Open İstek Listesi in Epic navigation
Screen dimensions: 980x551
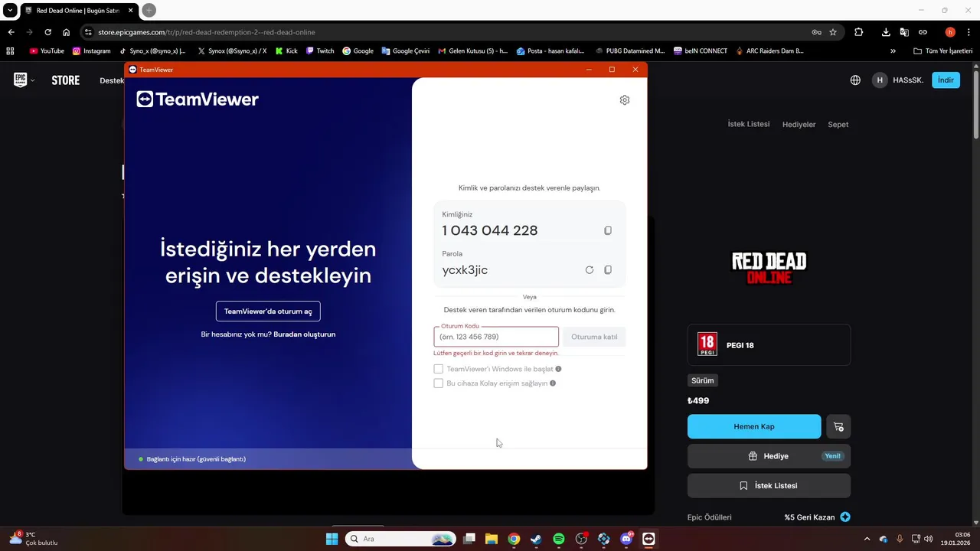749,124
